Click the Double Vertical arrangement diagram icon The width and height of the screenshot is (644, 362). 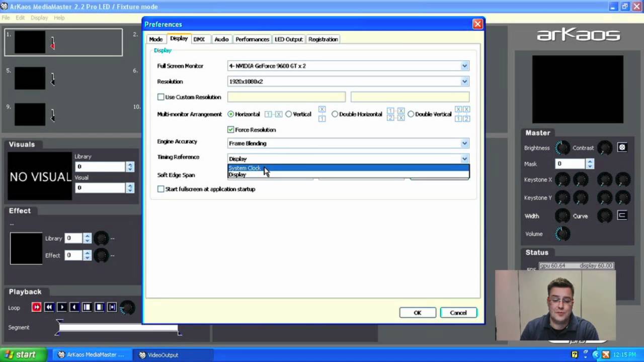[462, 114]
